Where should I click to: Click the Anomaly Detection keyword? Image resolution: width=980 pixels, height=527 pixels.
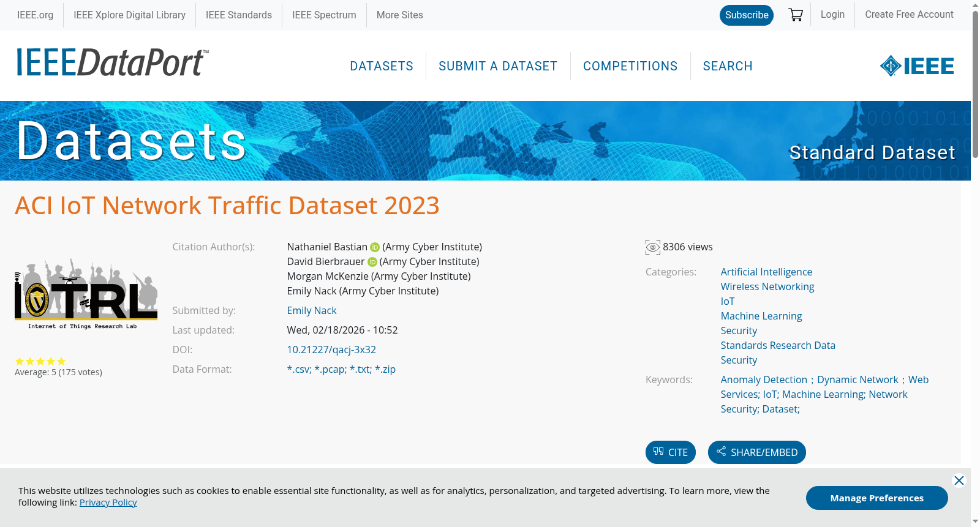764,380
